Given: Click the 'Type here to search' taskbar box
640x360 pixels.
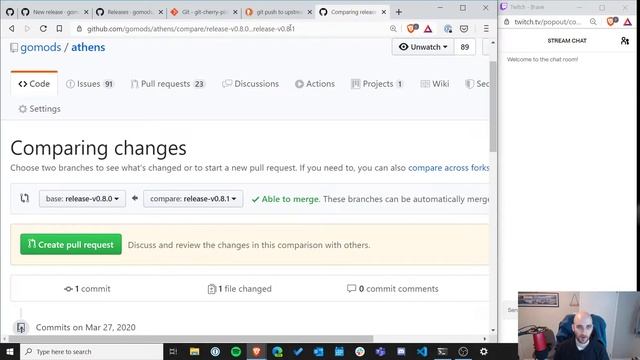Looking at the screenshot, I should [x=92, y=351].
